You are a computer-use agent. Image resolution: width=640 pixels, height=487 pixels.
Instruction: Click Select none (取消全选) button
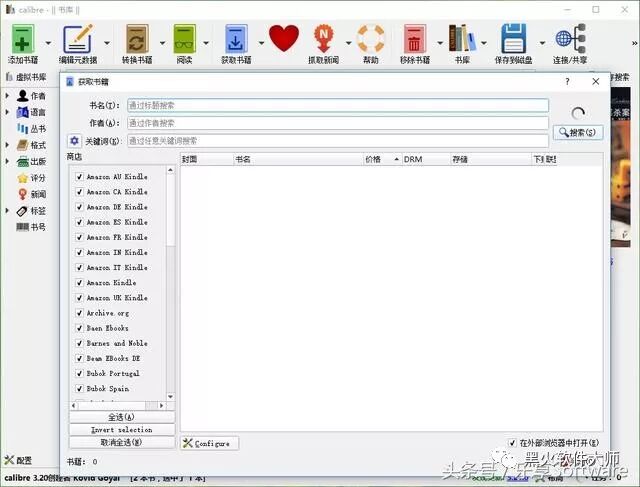tap(122, 442)
